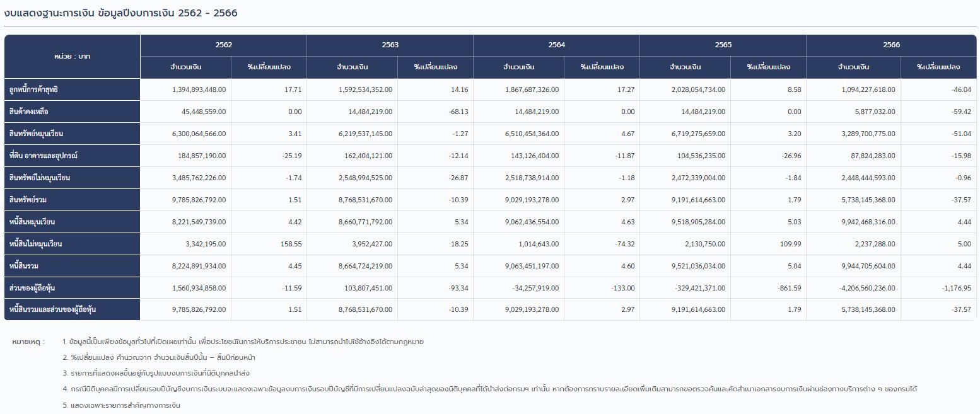The image size is (980, 414).
Task: Select the หนี้สินหมุนเวียน row label
Action: [x=33, y=222]
